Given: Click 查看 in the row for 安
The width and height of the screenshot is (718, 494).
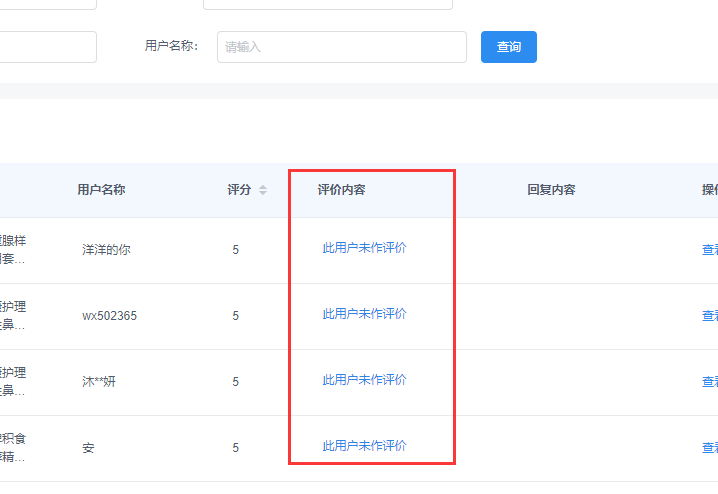Looking at the screenshot, I should (x=709, y=448).
